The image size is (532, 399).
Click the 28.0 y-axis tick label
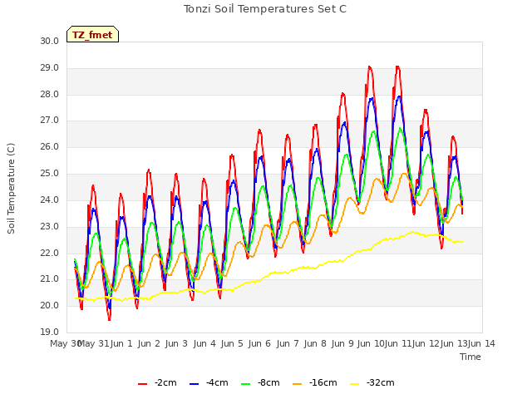pos(50,94)
